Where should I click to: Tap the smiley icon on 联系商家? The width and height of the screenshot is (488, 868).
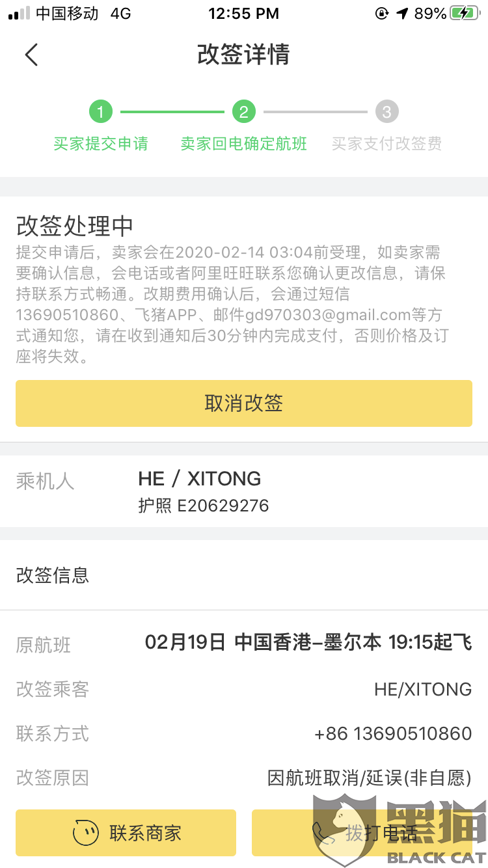pyautogui.click(x=86, y=833)
